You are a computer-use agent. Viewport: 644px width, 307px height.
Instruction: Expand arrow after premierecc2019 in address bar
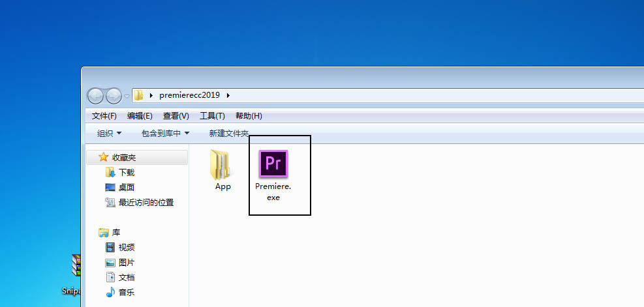coord(228,95)
